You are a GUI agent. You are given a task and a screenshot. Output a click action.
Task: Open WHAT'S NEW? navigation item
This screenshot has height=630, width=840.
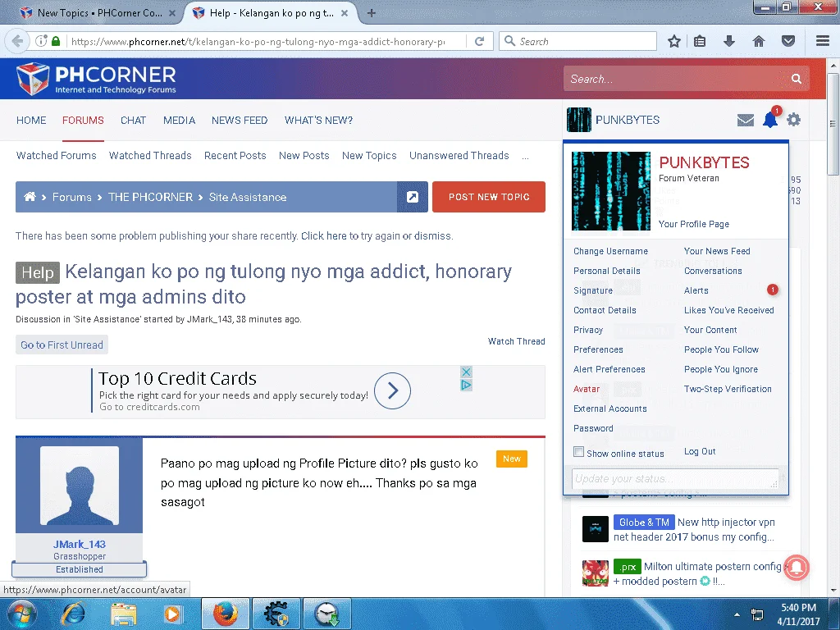(x=319, y=120)
